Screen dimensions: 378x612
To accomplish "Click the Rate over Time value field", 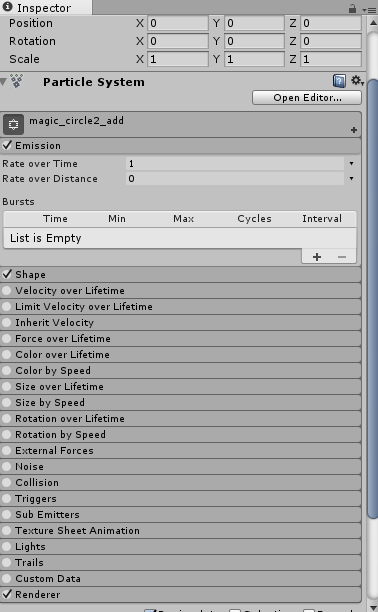I will click(235, 164).
